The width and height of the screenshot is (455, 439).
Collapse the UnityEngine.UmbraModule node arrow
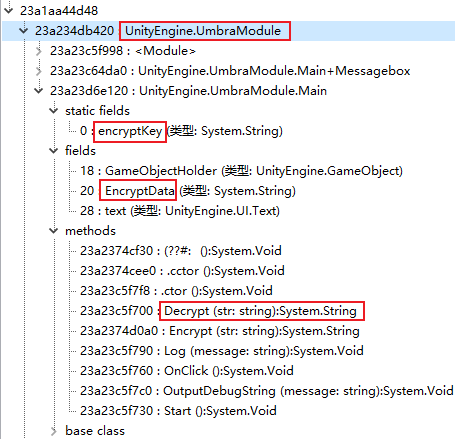coord(24,30)
